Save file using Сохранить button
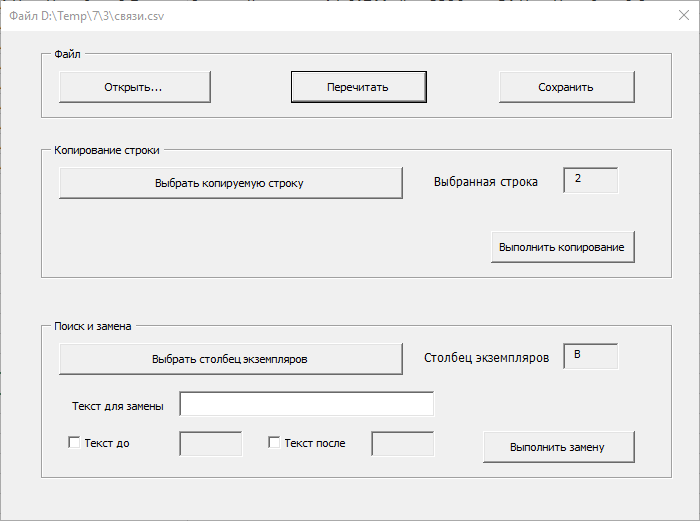 click(567, 87)
